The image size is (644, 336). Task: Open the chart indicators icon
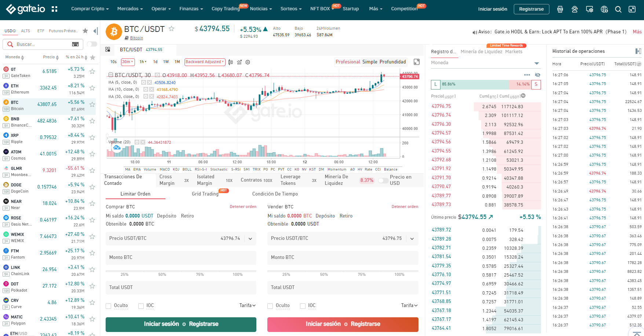(239, 62)
